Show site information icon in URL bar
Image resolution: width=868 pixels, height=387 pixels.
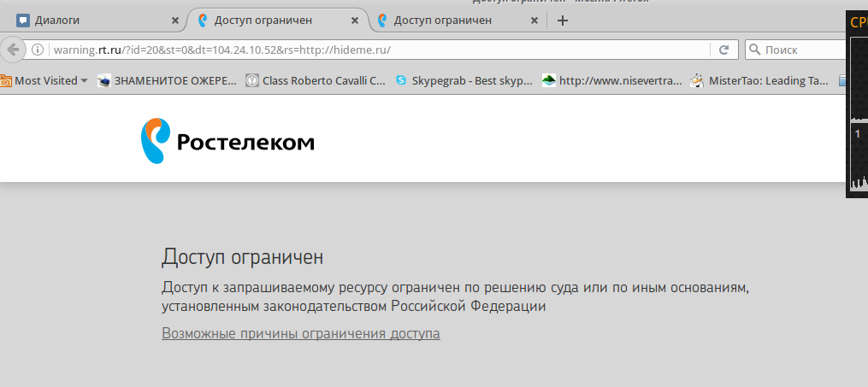coord(38,50)
